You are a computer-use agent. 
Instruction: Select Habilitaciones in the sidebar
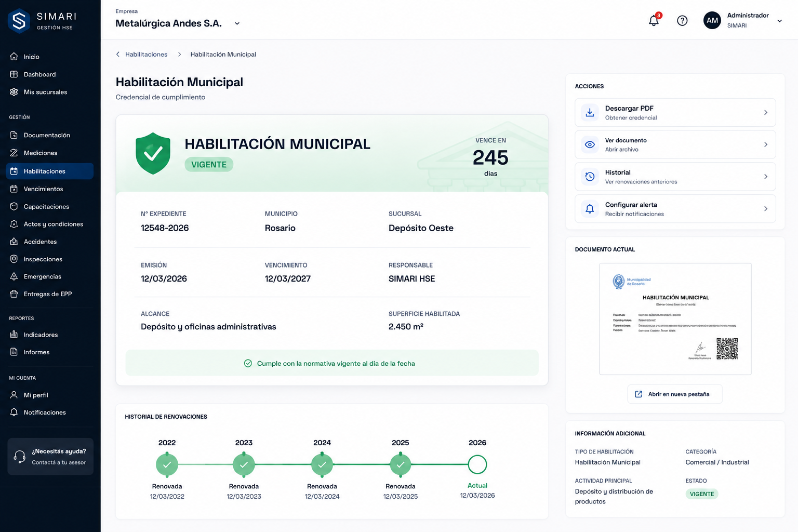[50, 171]
